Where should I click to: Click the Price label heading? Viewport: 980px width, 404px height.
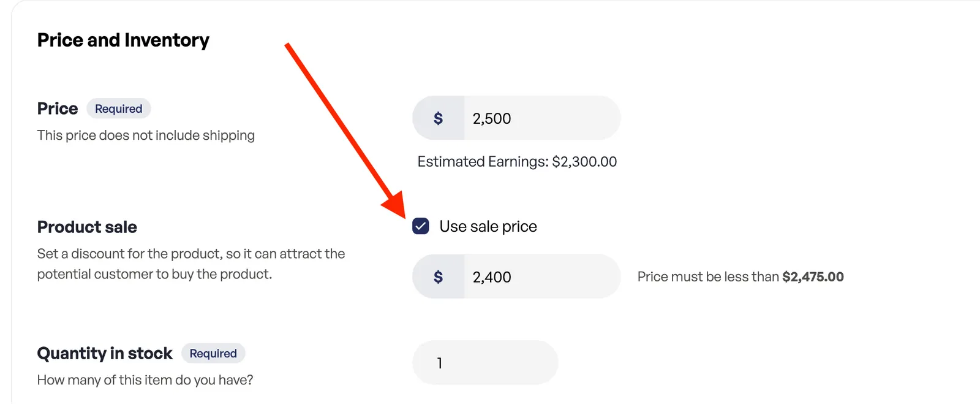point(58,109)
